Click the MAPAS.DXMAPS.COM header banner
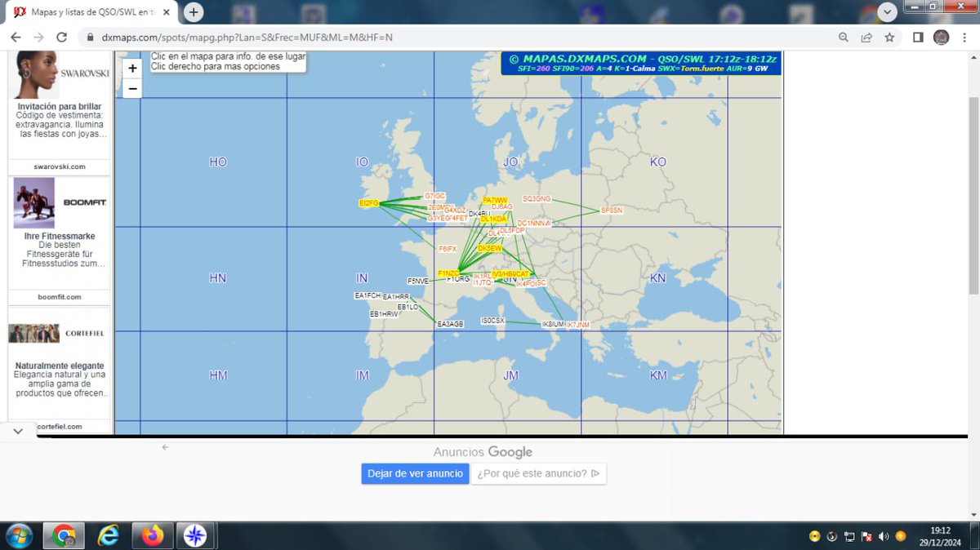The width and height of the screenshot is (980, 550). click(641, 64)
